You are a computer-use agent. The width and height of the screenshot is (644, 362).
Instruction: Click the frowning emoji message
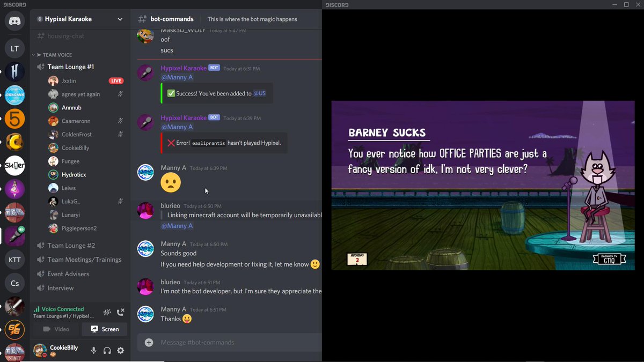click(x=171, y=183)
